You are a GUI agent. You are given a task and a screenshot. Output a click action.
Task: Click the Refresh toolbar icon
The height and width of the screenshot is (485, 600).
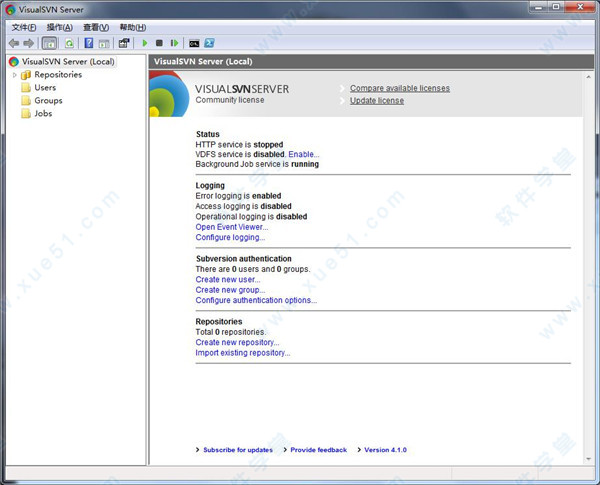pos(69,43)
